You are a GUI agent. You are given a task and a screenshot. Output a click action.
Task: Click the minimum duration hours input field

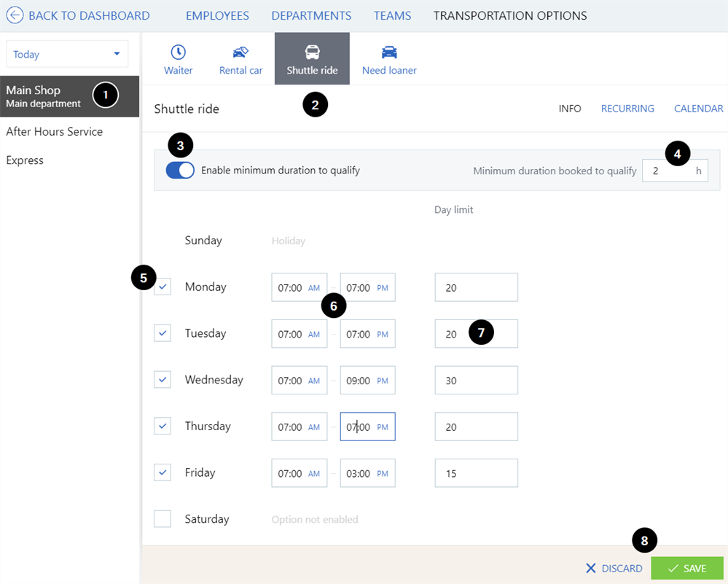point(675,170)
